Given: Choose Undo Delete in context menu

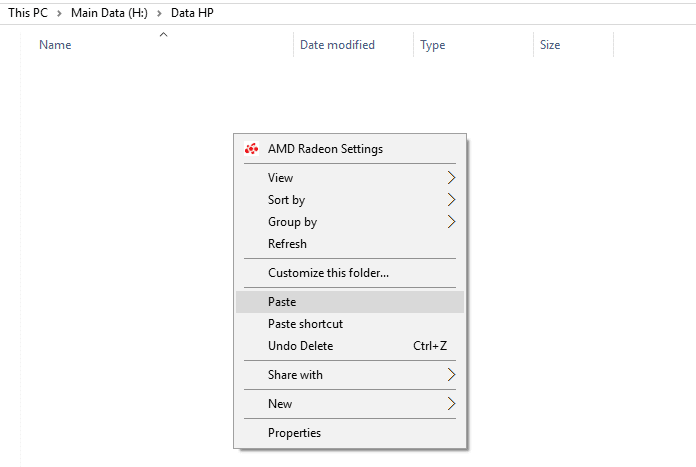Looking at the screenshot, I should 350,346.
